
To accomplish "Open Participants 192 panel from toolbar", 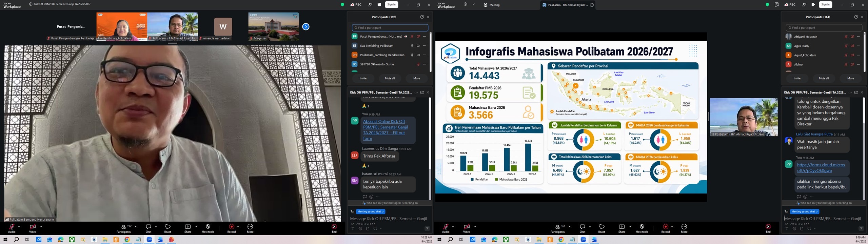I will click(124, 228).
